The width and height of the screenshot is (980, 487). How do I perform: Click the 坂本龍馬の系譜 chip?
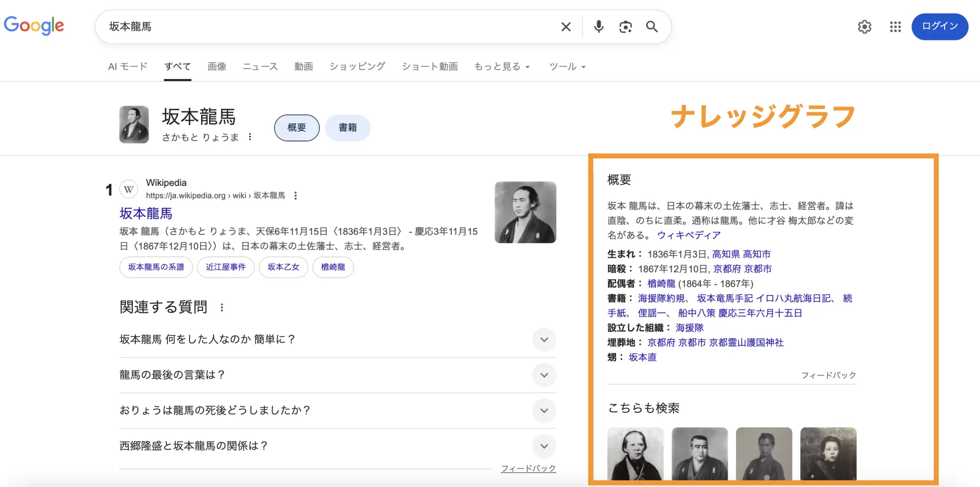coord(156,267)
